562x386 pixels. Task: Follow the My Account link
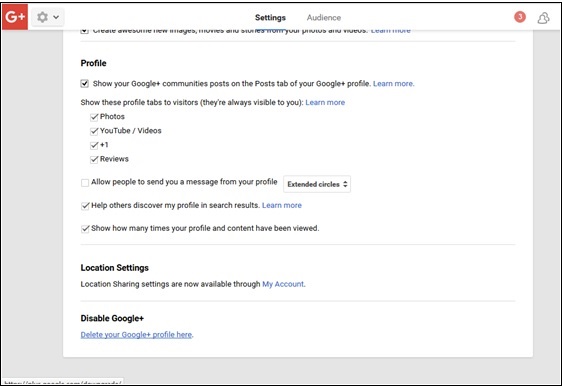pos(283,284)
